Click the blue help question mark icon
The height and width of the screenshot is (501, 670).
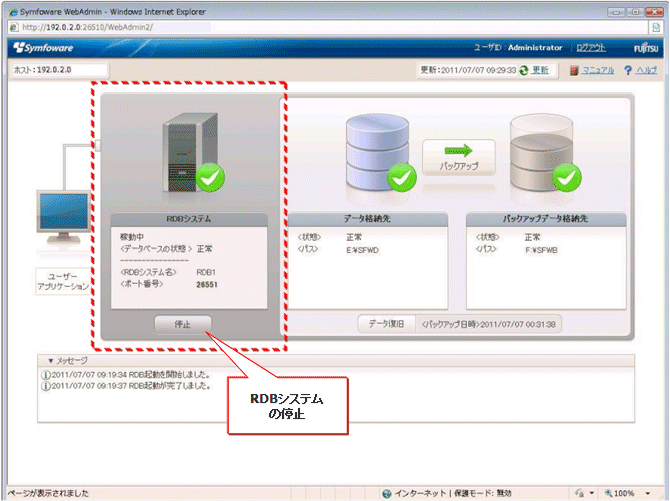(628, 71)
